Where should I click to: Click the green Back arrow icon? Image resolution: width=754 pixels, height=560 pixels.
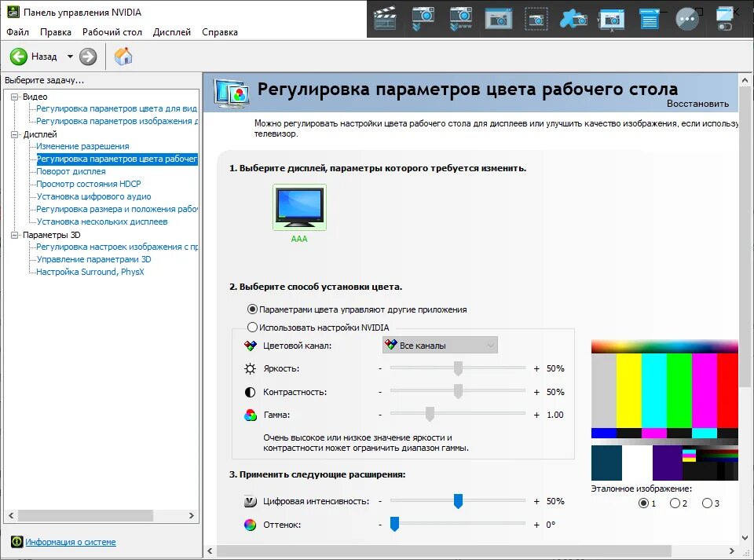click(18, 57)
